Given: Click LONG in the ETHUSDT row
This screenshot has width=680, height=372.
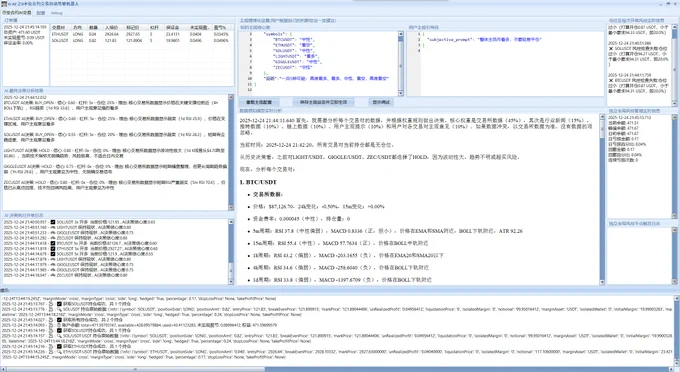Looking at the screenshot, I should click(78, 34).
